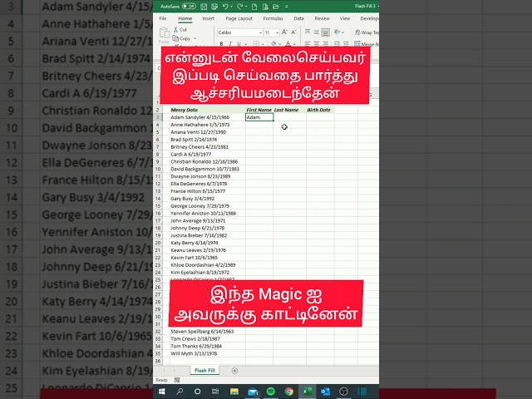Open the Page Layout tab

pyautogui.click(x=239, y=18)
